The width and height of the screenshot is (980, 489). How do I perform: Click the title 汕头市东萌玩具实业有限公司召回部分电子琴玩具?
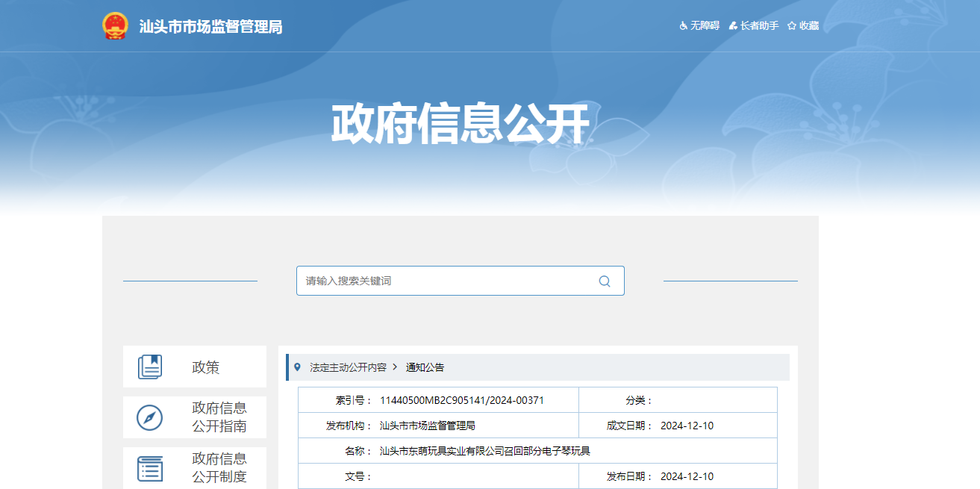pos(485,451)
